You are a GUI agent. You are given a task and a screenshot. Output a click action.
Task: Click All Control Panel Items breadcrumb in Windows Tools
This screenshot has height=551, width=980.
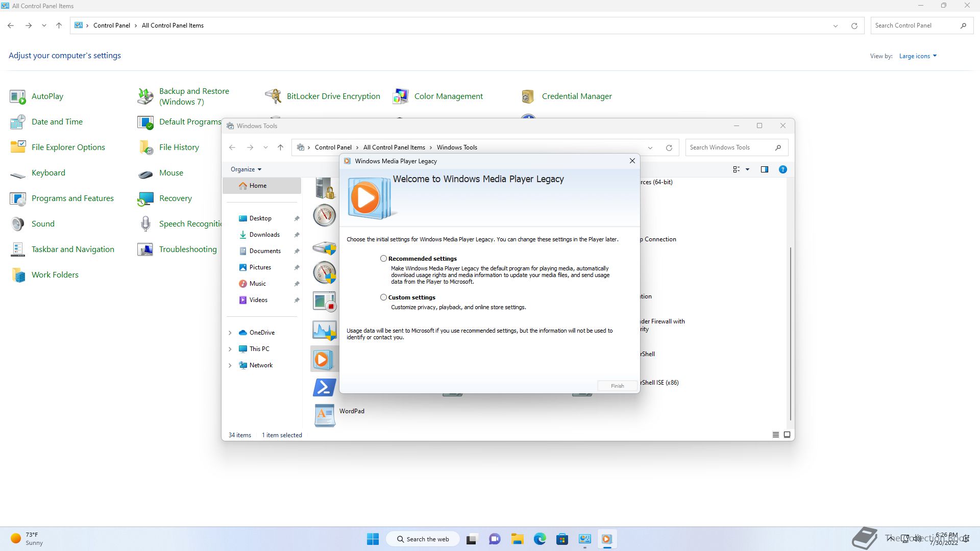[x=394, y=147]
